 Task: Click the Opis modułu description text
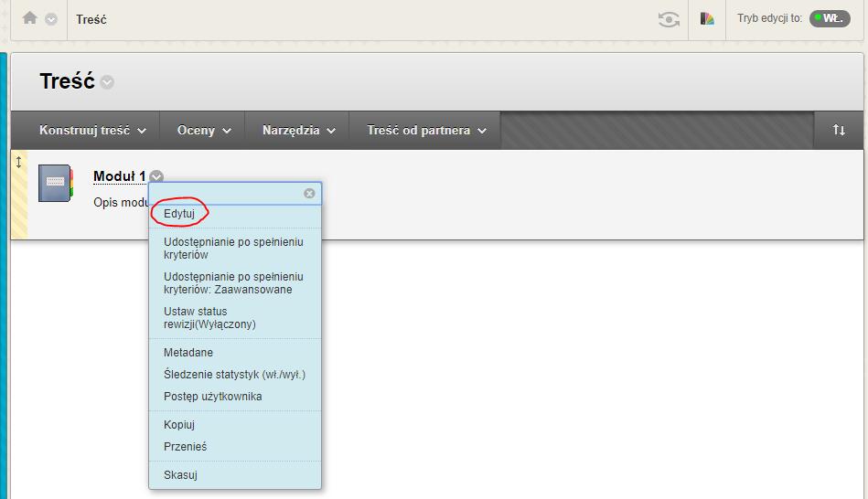[x=122, y=203]
